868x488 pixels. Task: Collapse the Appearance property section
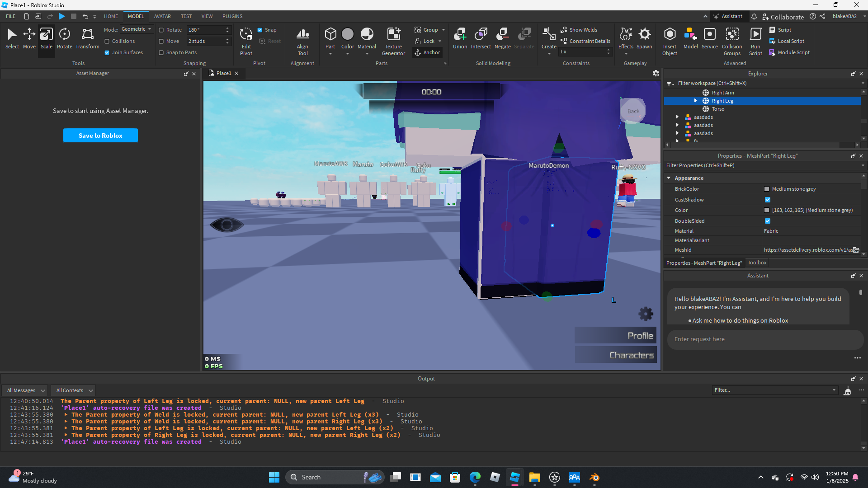tap(669, 178)
